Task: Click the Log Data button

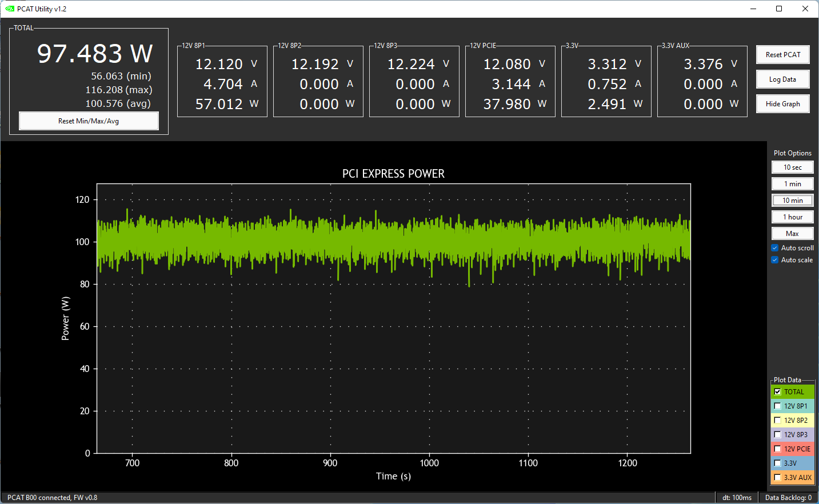Action: click(782, 79)
